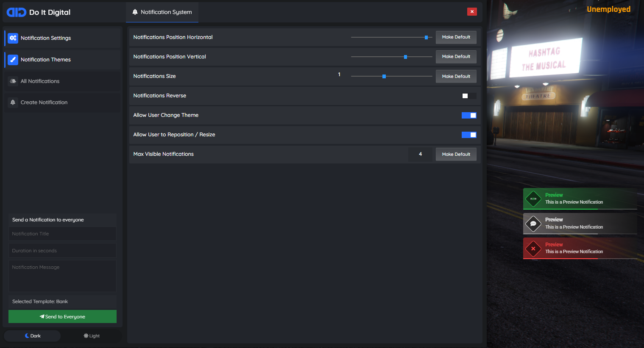644x348 pixels.
Task: Click Make Default for Notifications Size
Action: pyautogui.click(x=456, y=76)
